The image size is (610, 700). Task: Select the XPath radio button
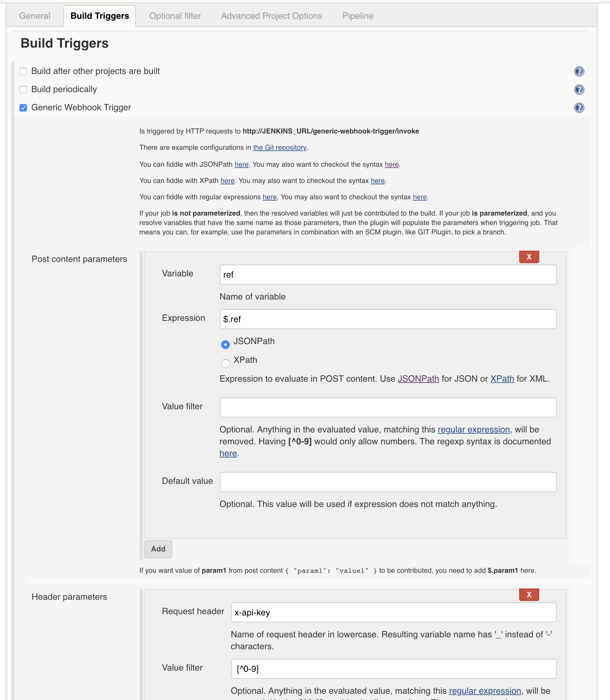(x=225, y=363)
